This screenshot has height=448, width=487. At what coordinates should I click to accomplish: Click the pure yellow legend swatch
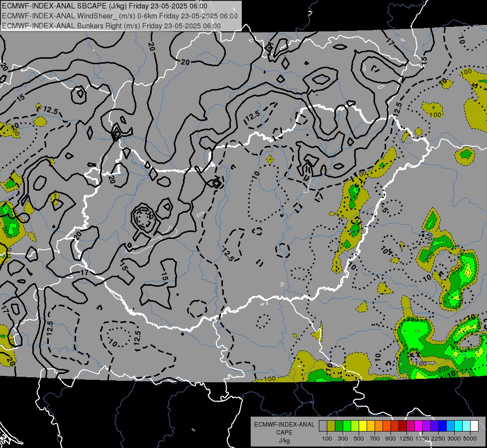point(363,426)
